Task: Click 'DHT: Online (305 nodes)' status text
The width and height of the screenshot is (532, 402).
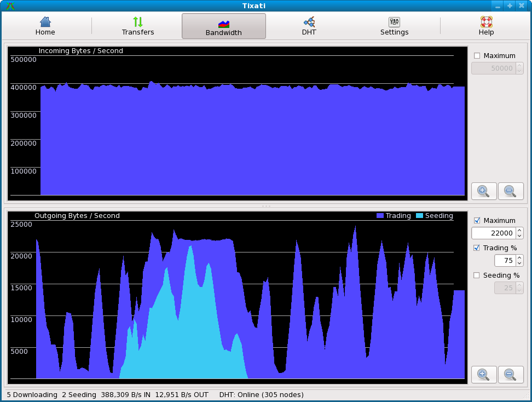Action: click(261, 395)
